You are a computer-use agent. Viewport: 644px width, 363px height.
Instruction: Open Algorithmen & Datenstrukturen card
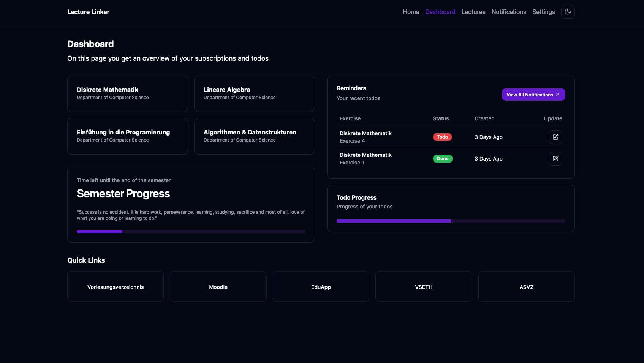point(254,136)
